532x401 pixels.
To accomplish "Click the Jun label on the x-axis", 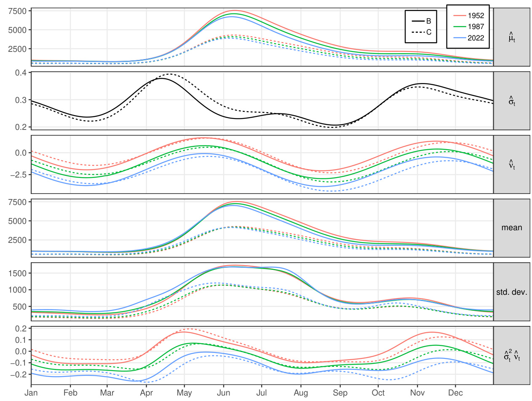I will (x=223, y=394).
